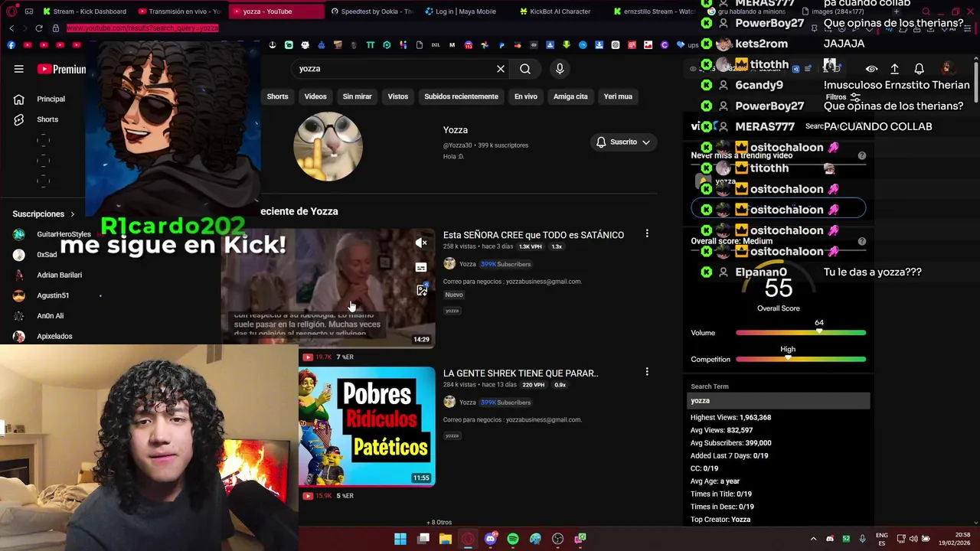Switch to Speedtest by Ookla tab
The image size is (980, 551).
coord(372,11)
